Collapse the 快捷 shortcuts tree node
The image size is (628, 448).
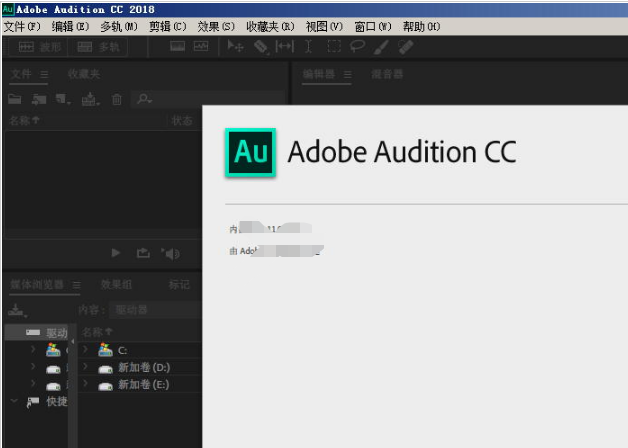pos(14,401)
